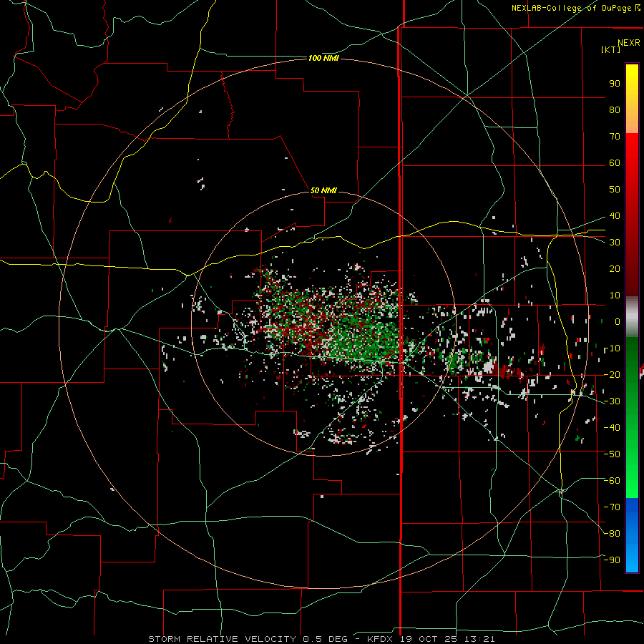This screenshot has height=644, width=644.
Task: Click the 0 value on velocity scale
Action: 618,322
